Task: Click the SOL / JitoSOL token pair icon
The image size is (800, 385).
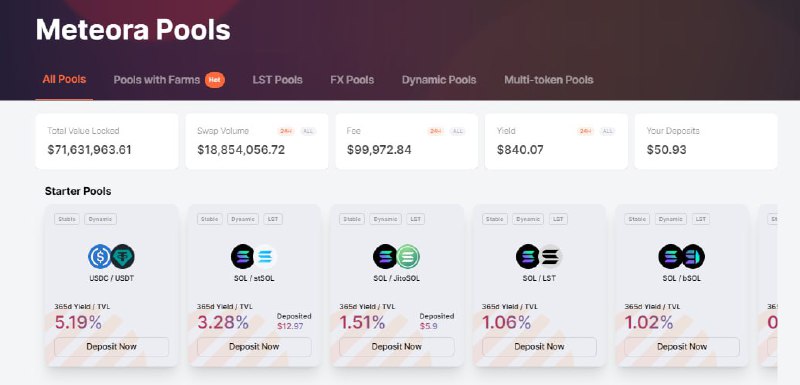Action: pos(396,256)
